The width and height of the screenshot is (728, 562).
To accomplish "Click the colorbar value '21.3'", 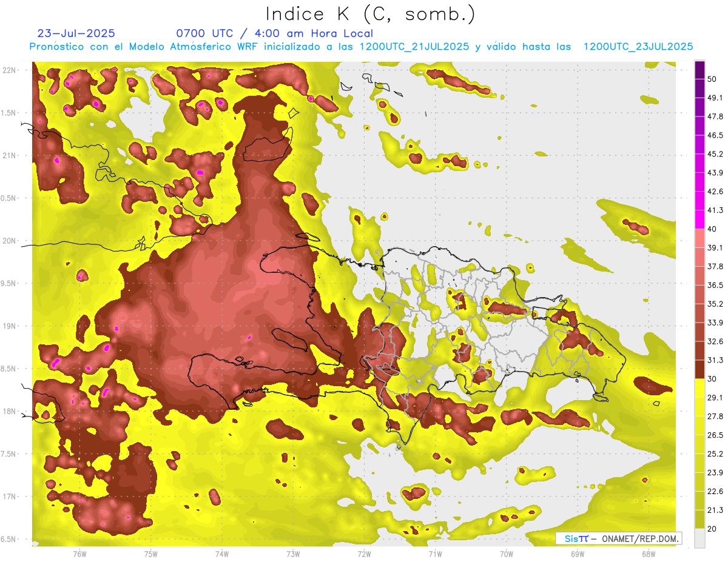I will (x=715, y=510).
